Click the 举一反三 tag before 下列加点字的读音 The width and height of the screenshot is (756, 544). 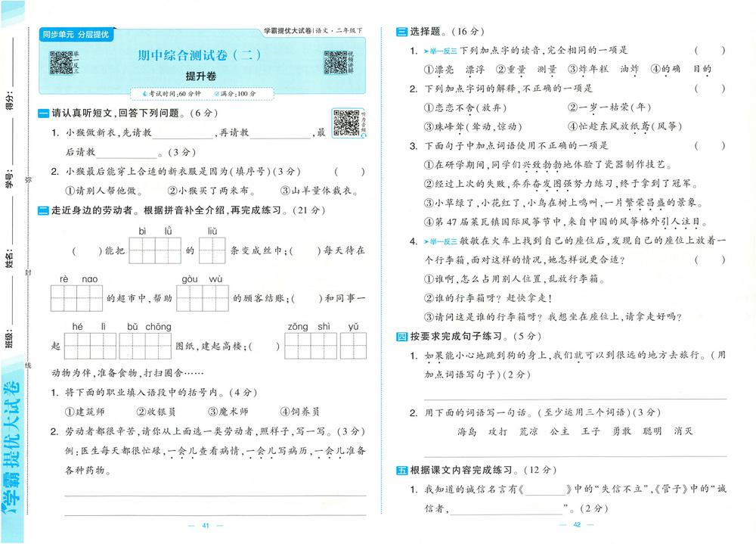440,51
